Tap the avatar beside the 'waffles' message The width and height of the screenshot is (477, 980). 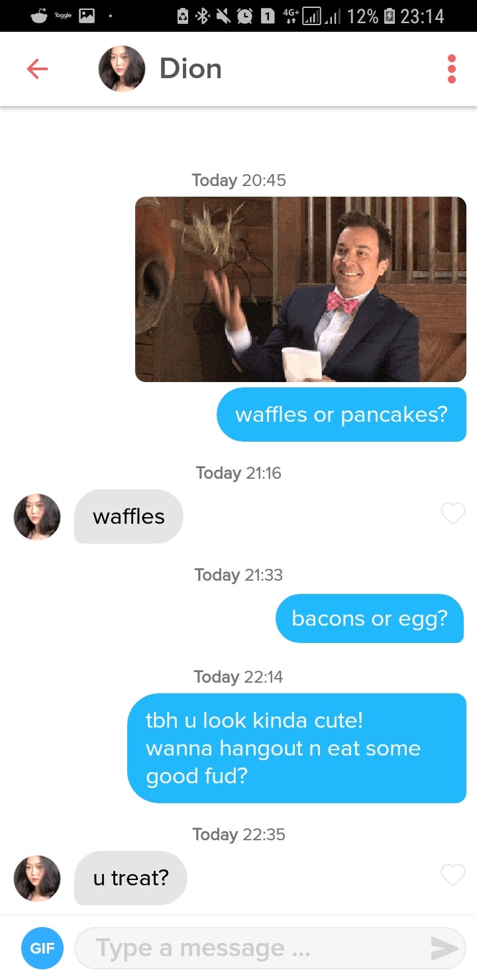(x=37, y=516)
